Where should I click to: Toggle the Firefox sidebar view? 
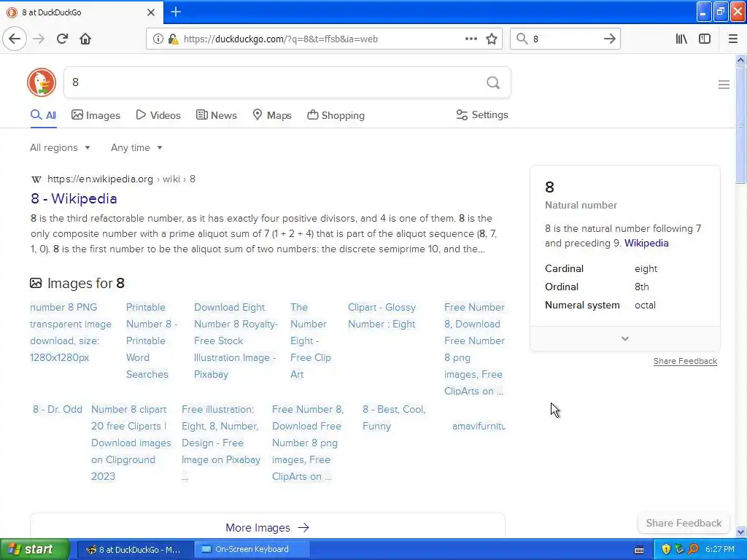(705, 39)
